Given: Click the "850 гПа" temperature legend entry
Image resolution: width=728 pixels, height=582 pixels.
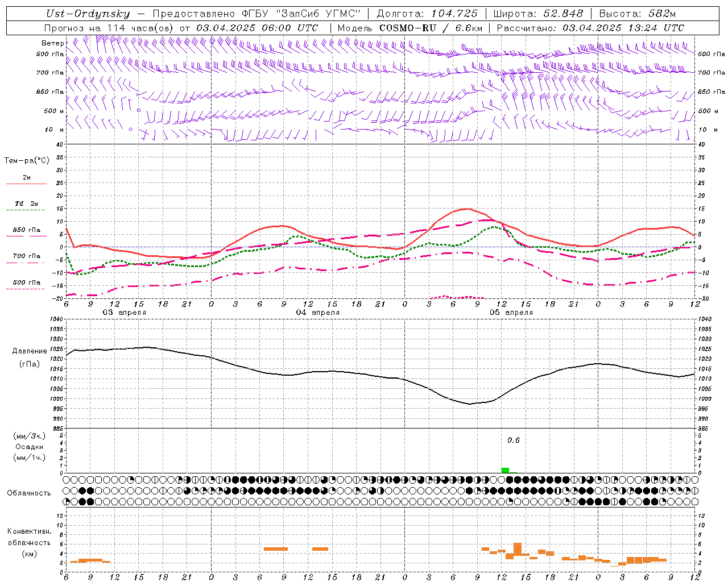Looking at the screenshot, I should [x=26, y=230].
